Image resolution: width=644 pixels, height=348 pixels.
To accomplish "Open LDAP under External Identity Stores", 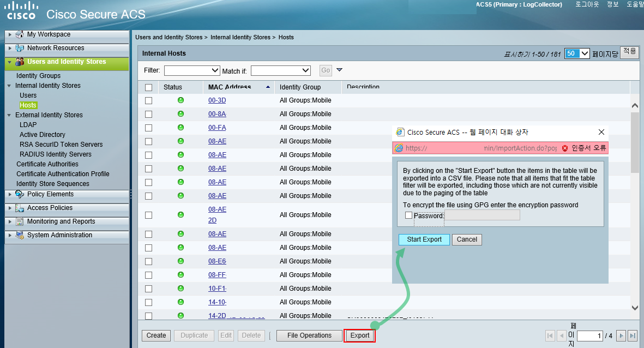I will [28, 124].
